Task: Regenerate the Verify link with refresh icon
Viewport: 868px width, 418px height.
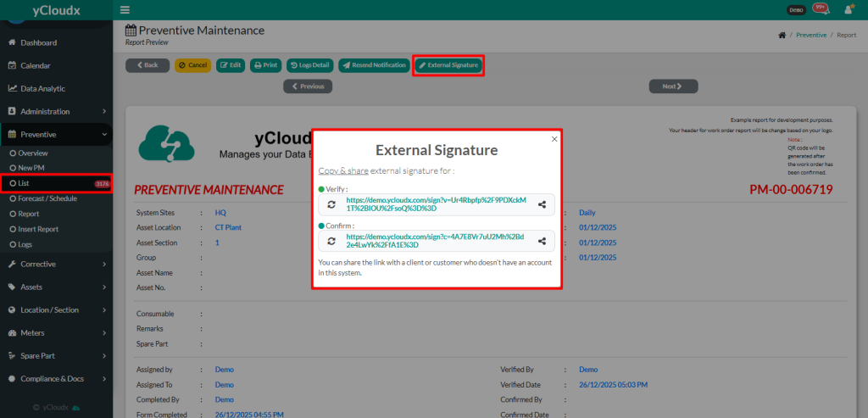Action: coord(331,204)
